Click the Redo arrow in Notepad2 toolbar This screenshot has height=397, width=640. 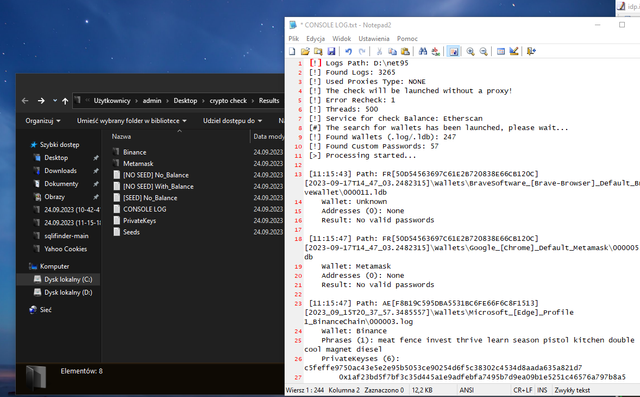362,51
